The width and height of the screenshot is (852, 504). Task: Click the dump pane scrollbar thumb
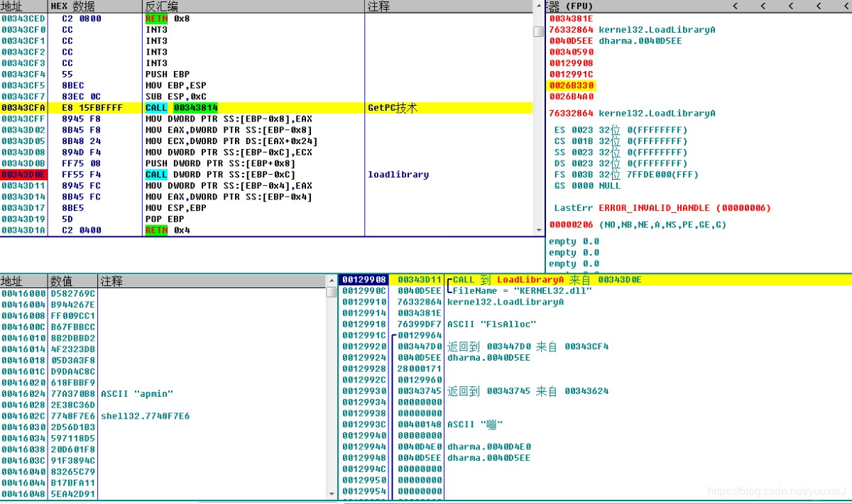332,292
